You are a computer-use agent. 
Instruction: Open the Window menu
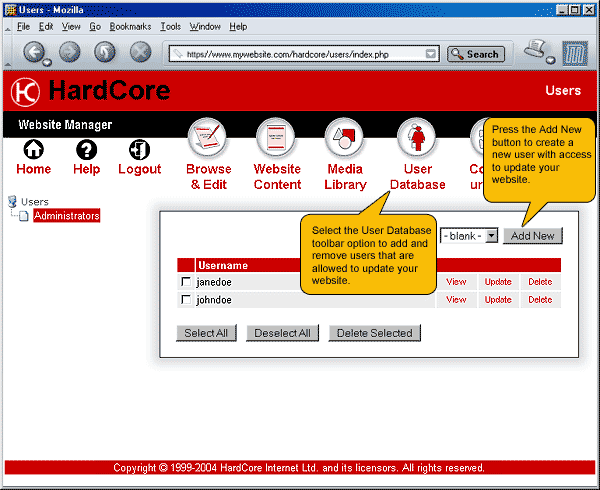pos(205,26)
